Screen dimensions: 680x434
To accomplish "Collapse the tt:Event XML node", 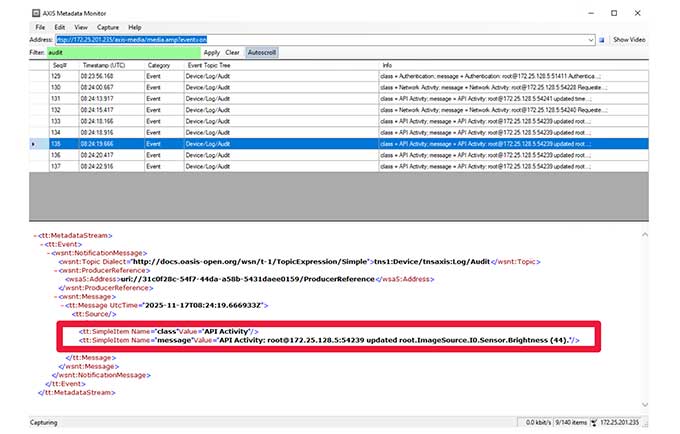I will pyautogui.click(x=38, y=243).
